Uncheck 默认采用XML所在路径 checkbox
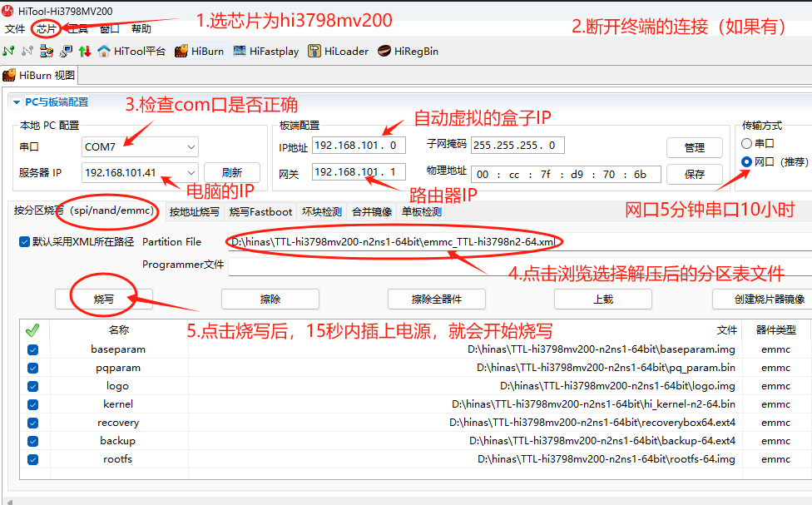The image size is (812, 505). (x=24, y=242)
